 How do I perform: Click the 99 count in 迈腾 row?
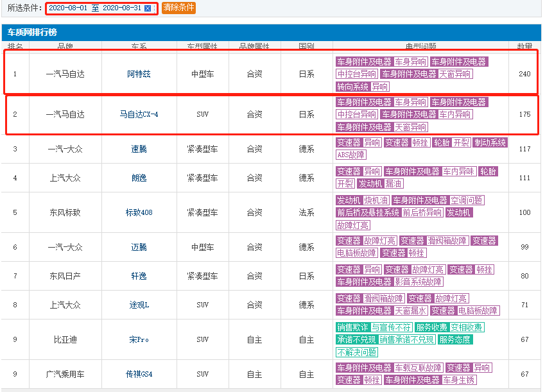pyautogui.click(x=524, y=247)
